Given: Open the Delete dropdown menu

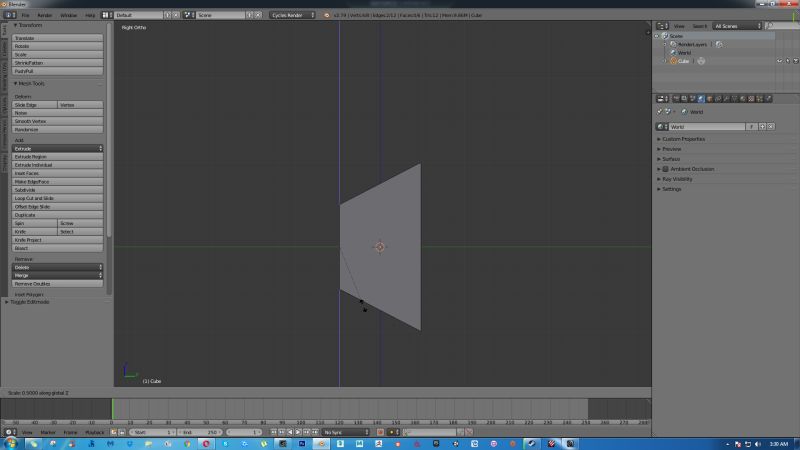Looking at the screenshot, I should [x=57, y=267].
